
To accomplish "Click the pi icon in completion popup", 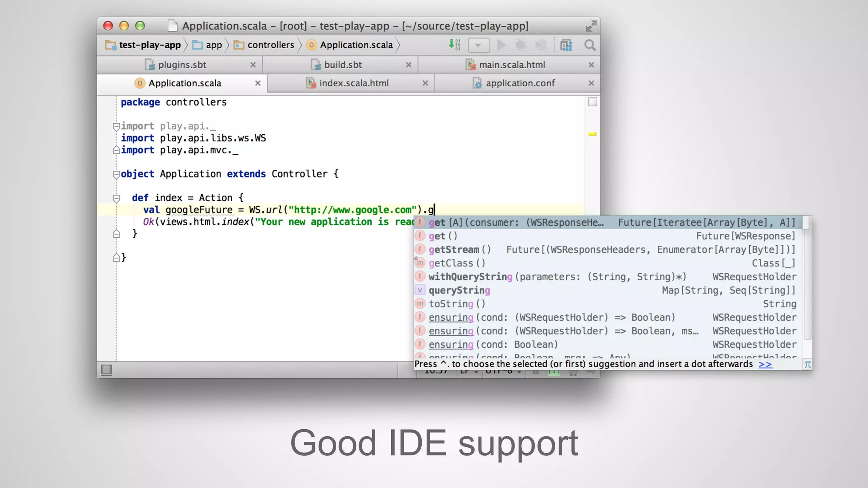I will pyautogui.click(x=807, y=364).
